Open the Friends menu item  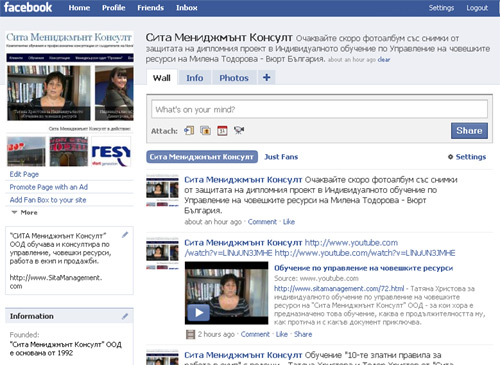pos(150,8)
